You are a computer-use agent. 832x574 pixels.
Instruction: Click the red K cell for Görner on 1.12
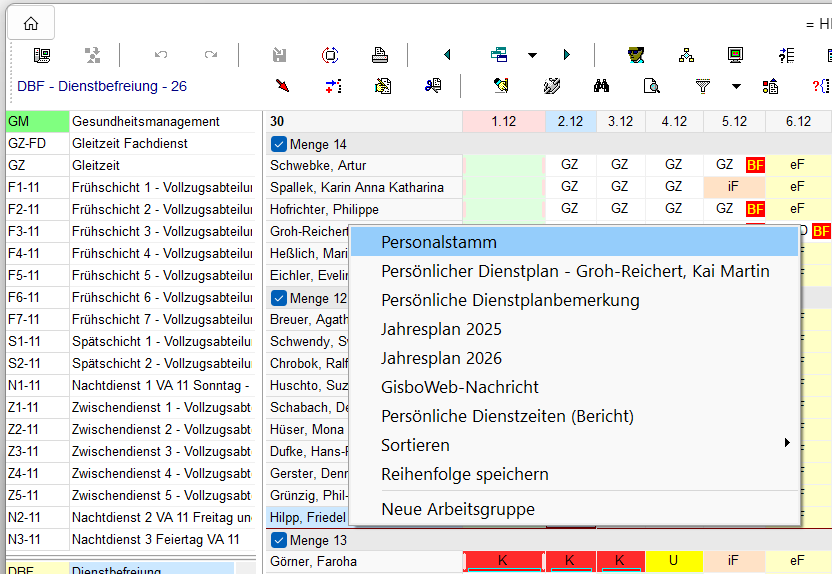503,561
